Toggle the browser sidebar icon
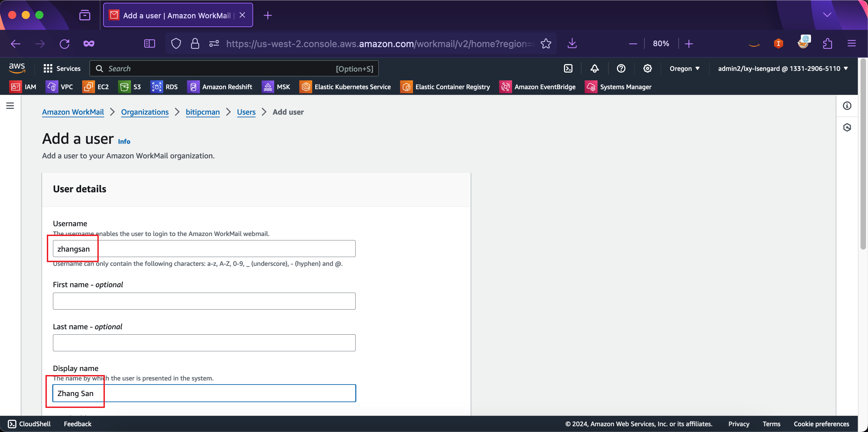 coord(150,44)
